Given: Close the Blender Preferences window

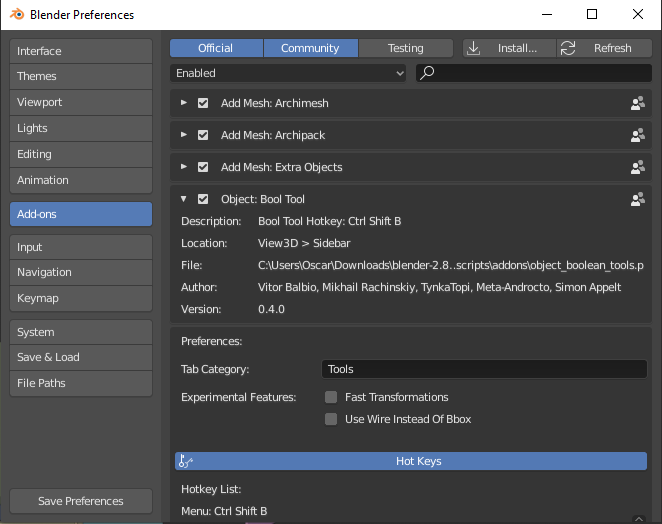Looking at the screenshot, I should [x=638, y=14].
